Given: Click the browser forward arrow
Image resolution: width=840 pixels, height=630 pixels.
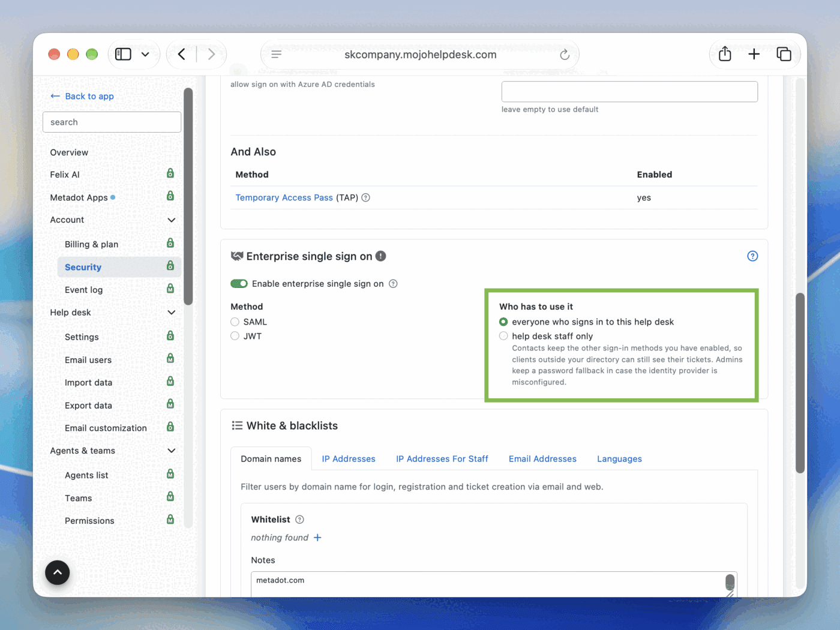Looking at the screenshot, I should 211,55.
